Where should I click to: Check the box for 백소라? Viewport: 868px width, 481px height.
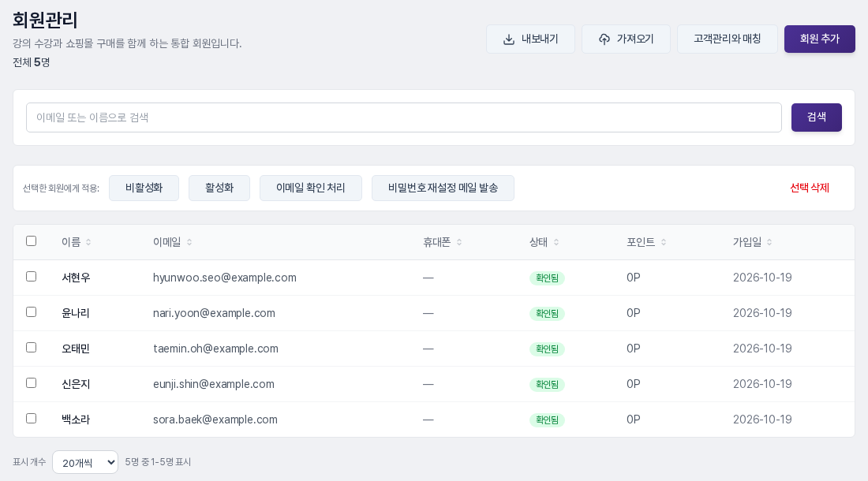tap(31, 418)
